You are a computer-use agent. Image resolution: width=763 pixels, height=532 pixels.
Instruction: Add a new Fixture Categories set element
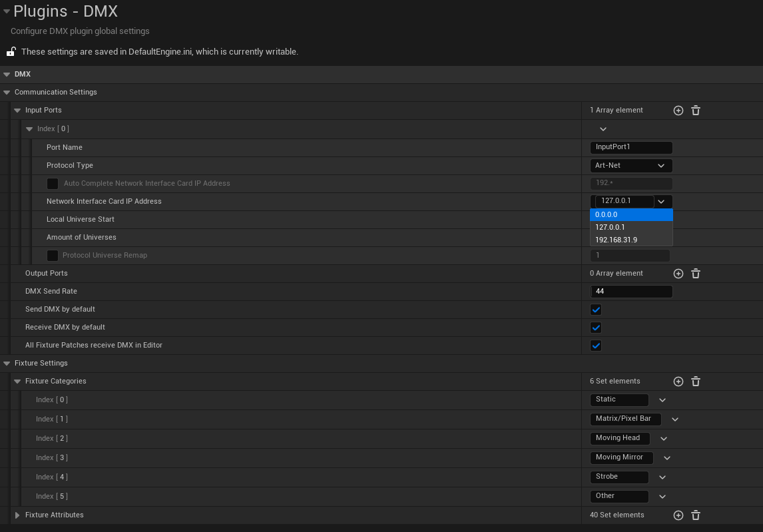(x=678, y=382)
